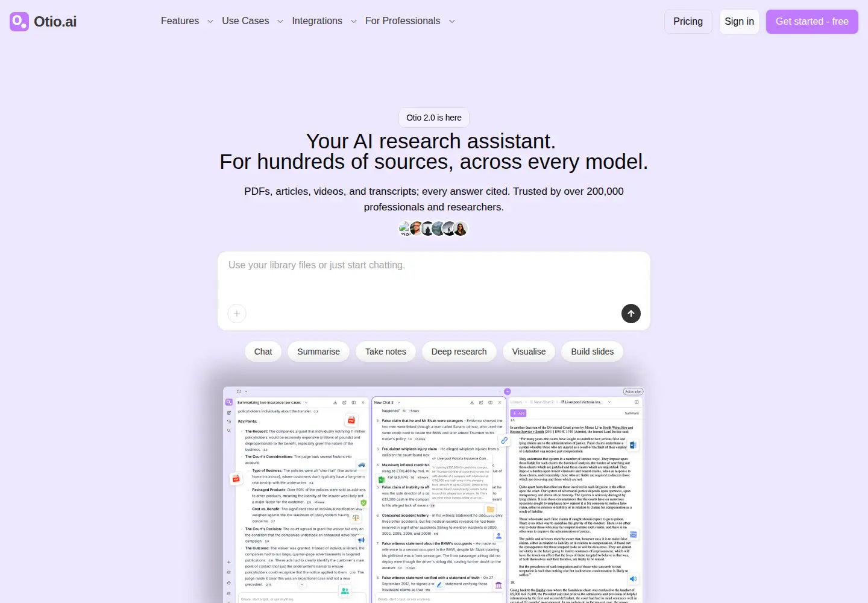Select the Summarise chip
This screenshot has height=603, width=868.
pos(318,352)
